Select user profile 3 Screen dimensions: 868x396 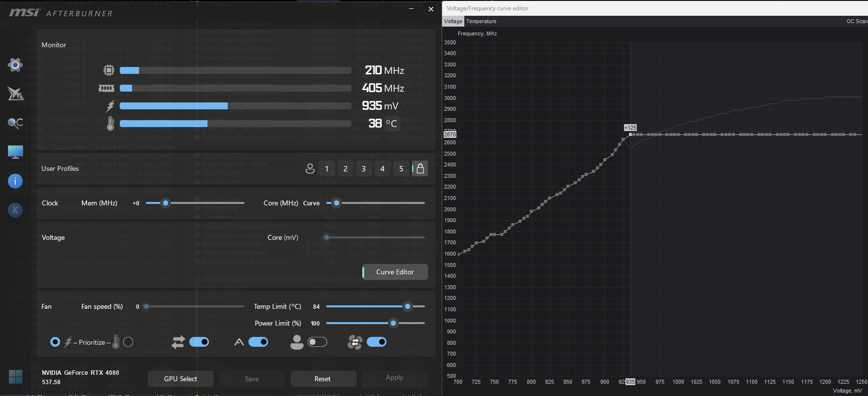point(364,168)
